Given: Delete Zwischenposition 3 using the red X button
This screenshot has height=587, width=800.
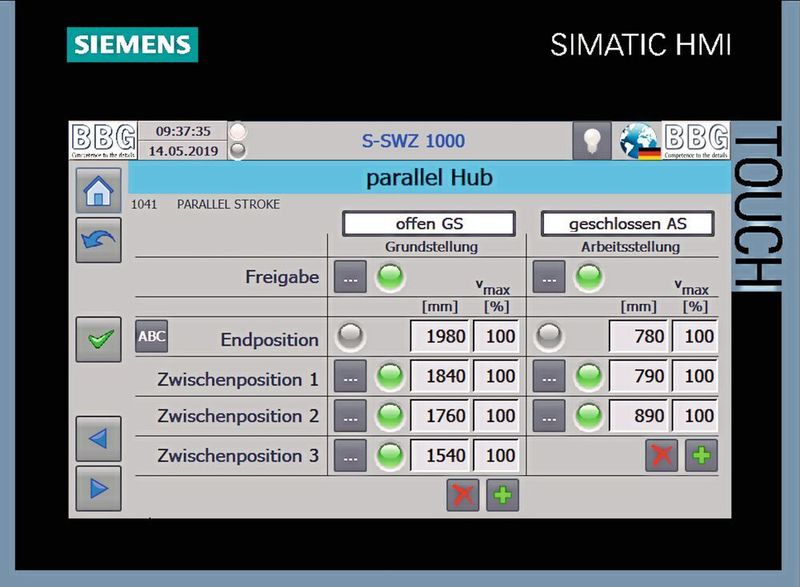Looking at the screenshot, I should tap(662, 456).
